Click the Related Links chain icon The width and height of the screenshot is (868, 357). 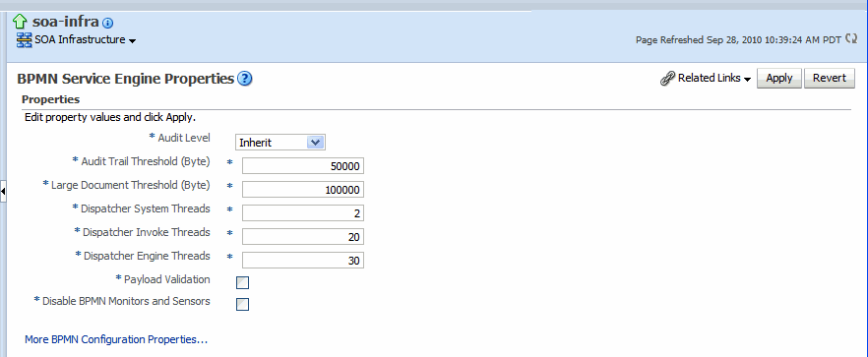[x=667, y=79]
